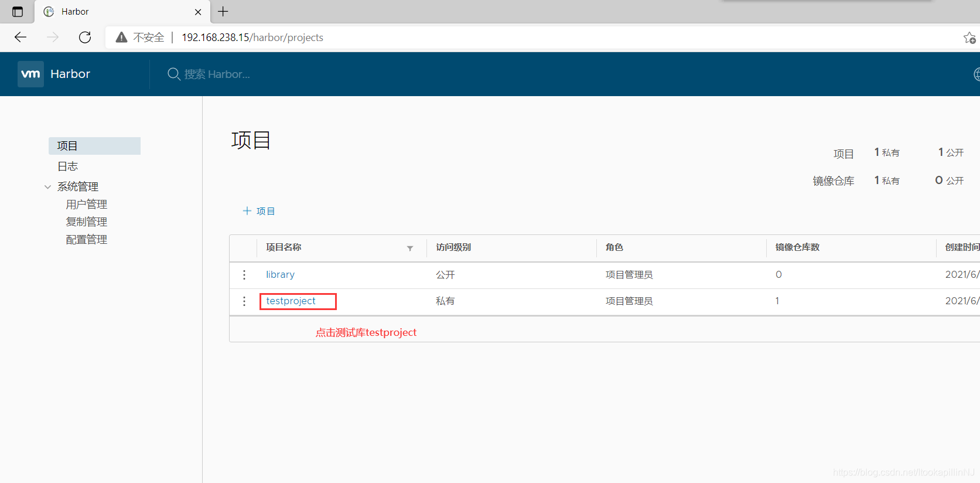Focus the Harbor search field
The height and width of the screenshot is (483, 980).
(x=217, y=74)
